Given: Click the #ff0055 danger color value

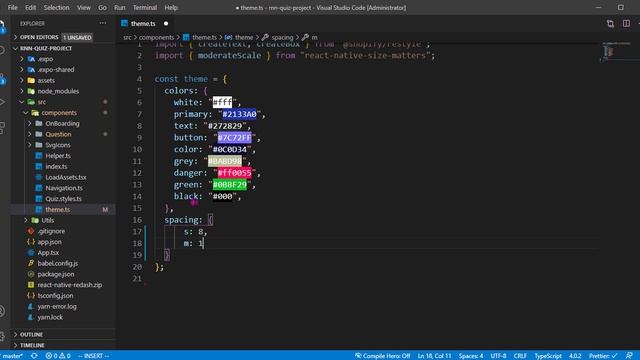Looking at the screenshot, I should pyautogui.click(x=234, y=173).
